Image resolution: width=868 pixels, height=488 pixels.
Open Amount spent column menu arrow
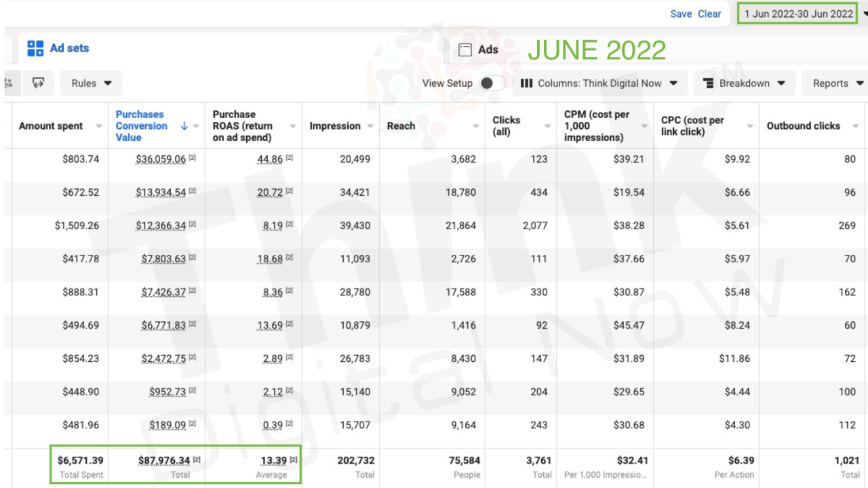pos(99,126)
